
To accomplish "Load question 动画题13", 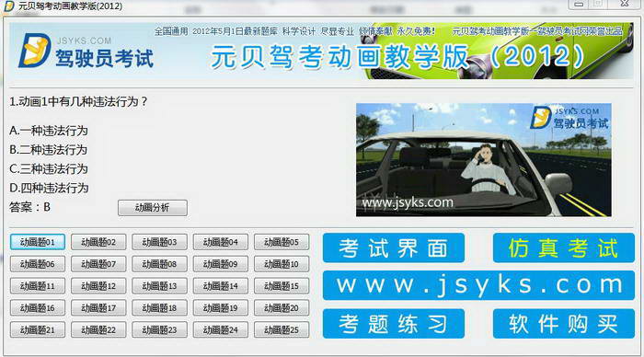I will pyautogui.click(x=159, y=286).
